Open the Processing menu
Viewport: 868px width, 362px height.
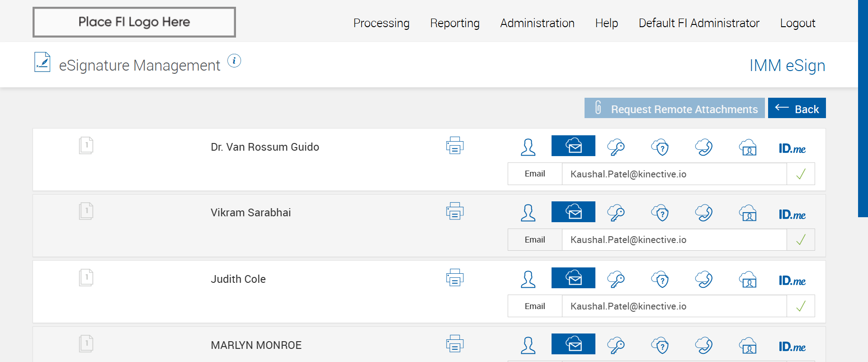tap(381, 23)
